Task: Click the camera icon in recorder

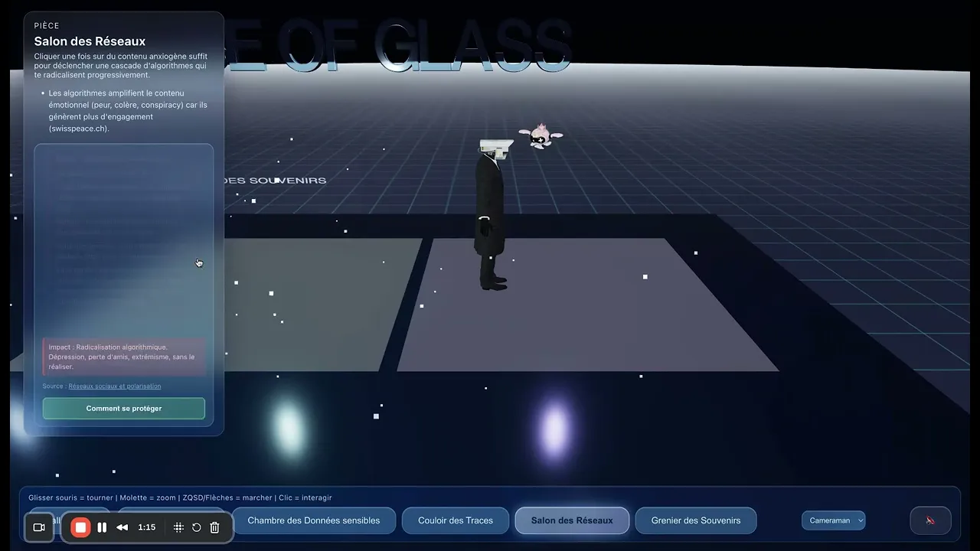Action: pos(39,527)
